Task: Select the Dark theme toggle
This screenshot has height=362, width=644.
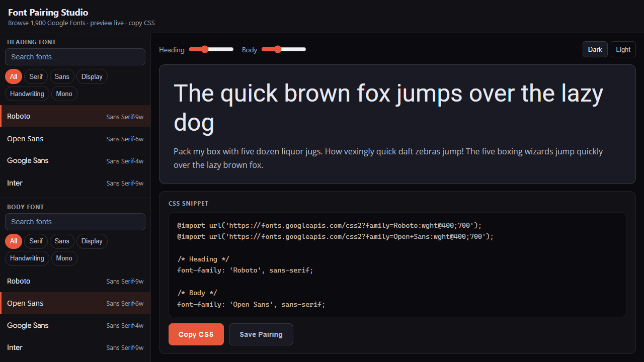Action: (x=595, y=49)
